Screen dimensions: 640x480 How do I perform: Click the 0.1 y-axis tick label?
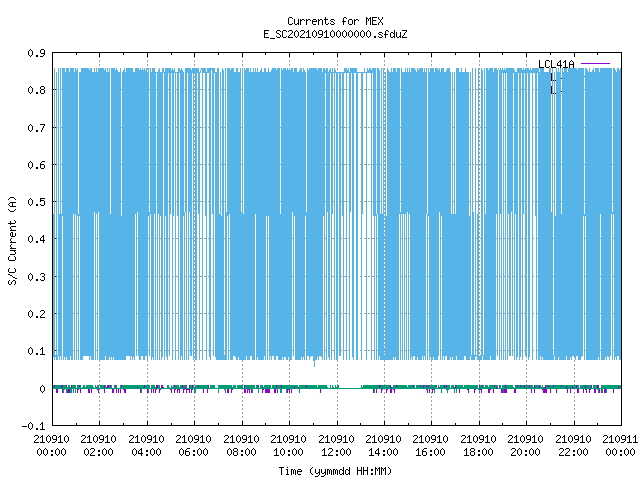click(x=36, y=351)
